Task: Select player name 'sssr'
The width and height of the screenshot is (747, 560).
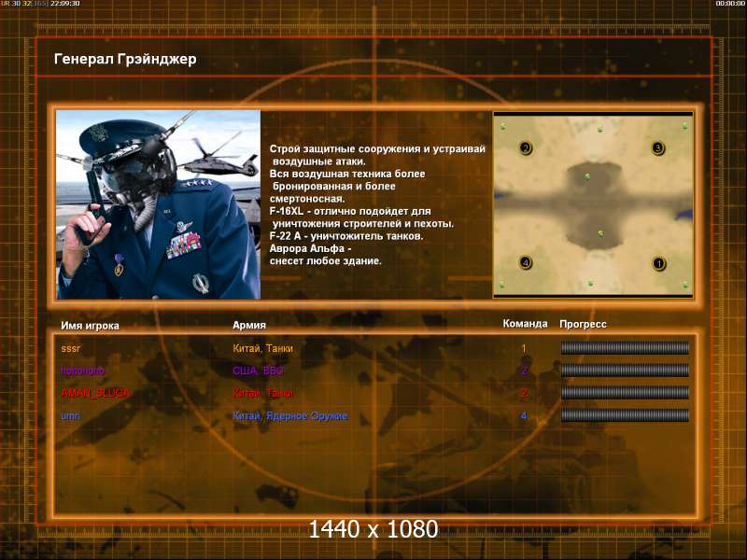Action: click(x=71, y=348)
